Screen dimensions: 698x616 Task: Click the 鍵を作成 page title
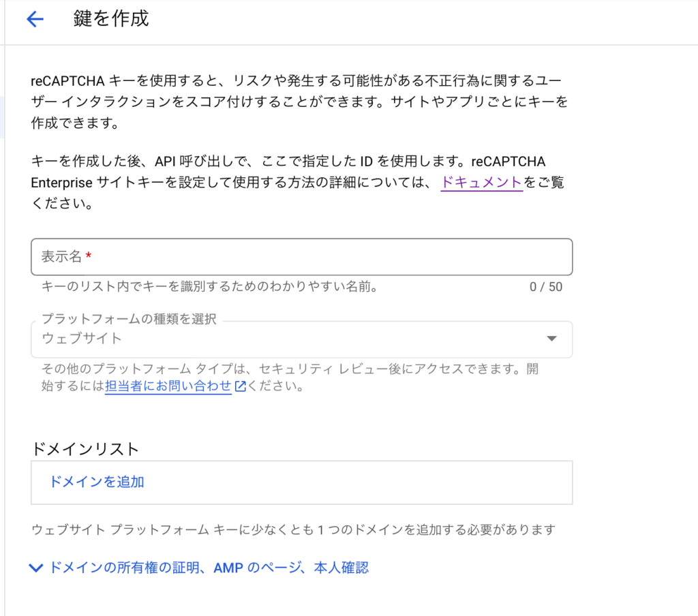pos(110,19)
